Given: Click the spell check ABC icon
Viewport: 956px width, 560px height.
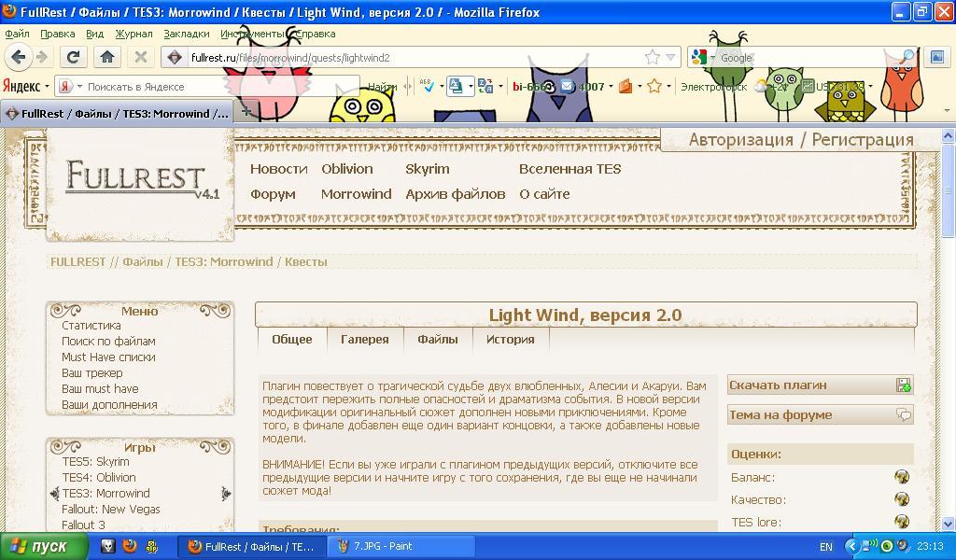Looking at the screenshot, I should point(428,87).
